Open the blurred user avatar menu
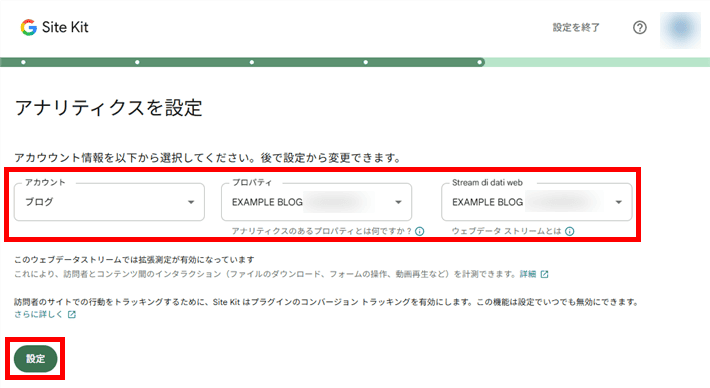The height and width of the screenshot is (388, 710). pyautogui.click(x=680, y=29)
